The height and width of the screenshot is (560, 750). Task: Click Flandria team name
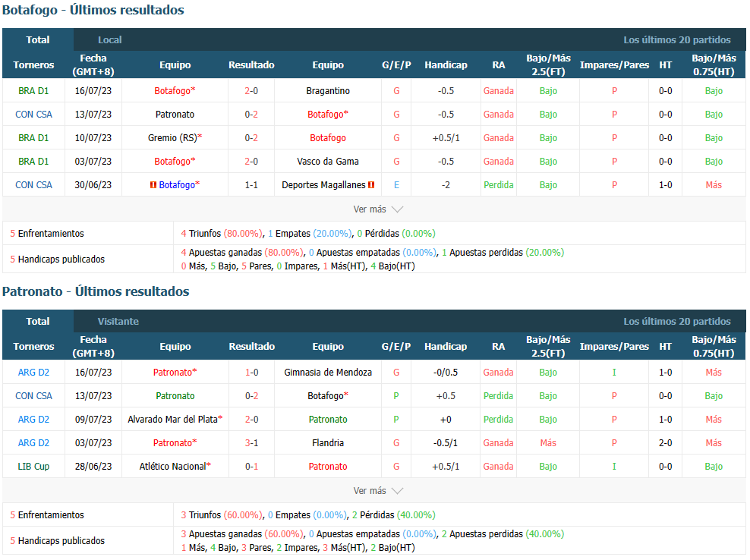(x=328, y=443)
